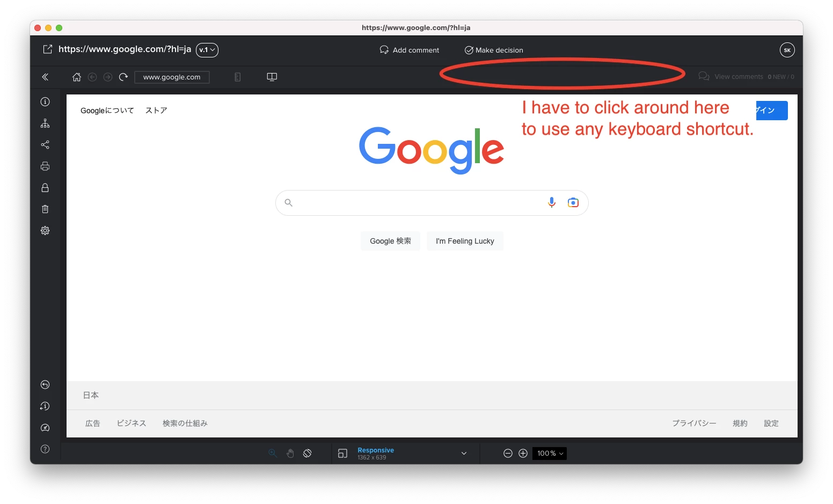
Task: Click the voice search microphone icon
Action: click(x=552, y=202)
